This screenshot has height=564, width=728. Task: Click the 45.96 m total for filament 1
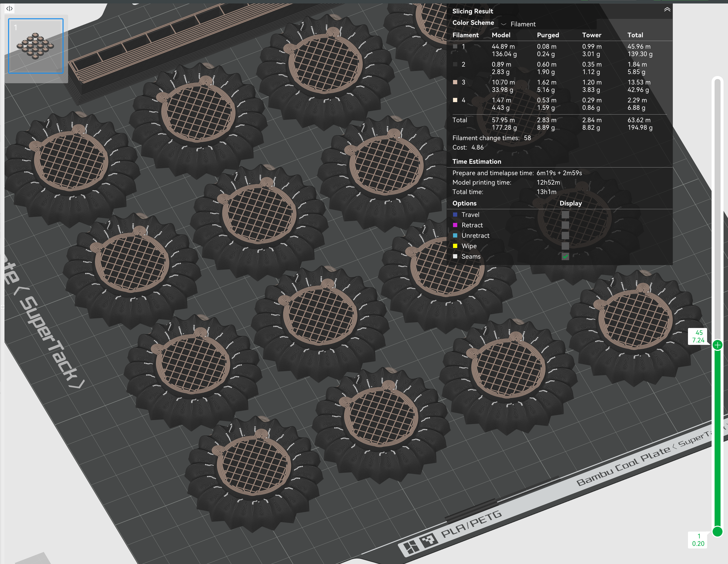click(x=639, y=46)
